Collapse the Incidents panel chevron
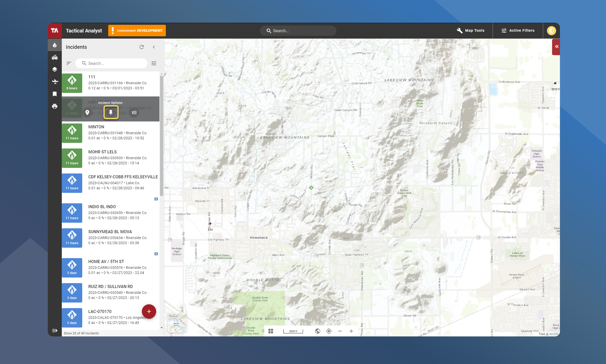606x364 pixels. 154,47
